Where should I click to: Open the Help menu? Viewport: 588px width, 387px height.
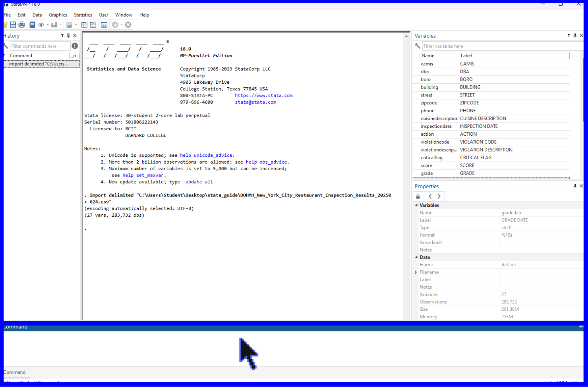[x=144, y=15]
